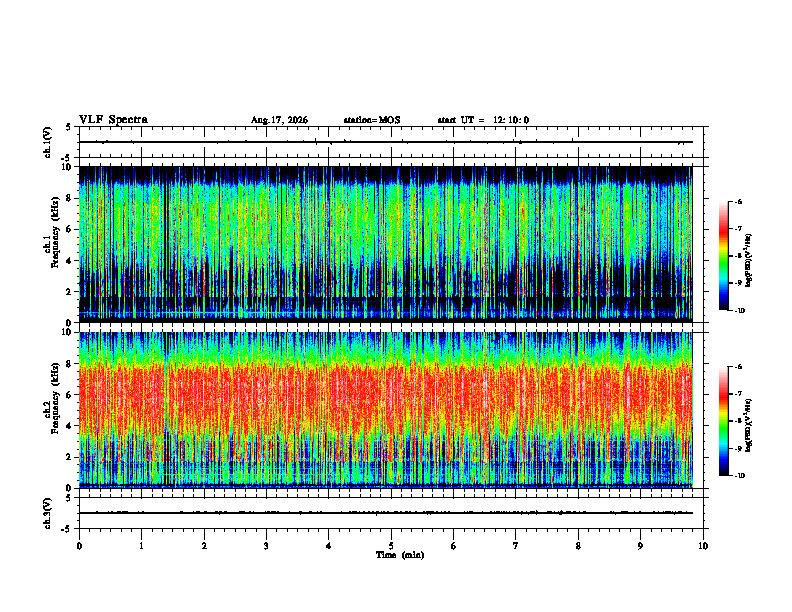
Task: Click the -10 label on ch.2 color scale
Action: 739,476
